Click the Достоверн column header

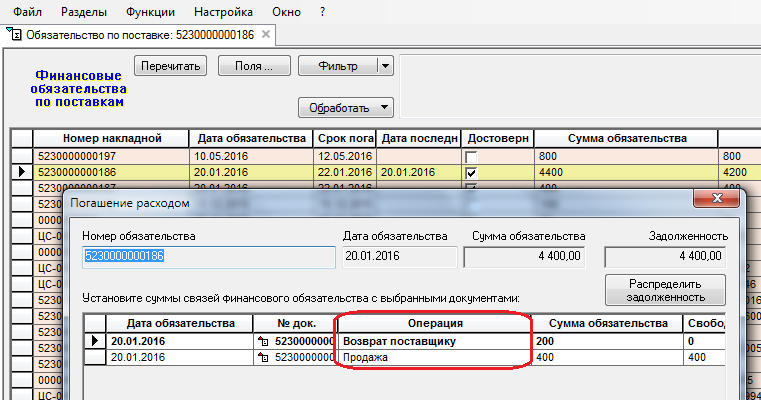(x=498, y=138)
